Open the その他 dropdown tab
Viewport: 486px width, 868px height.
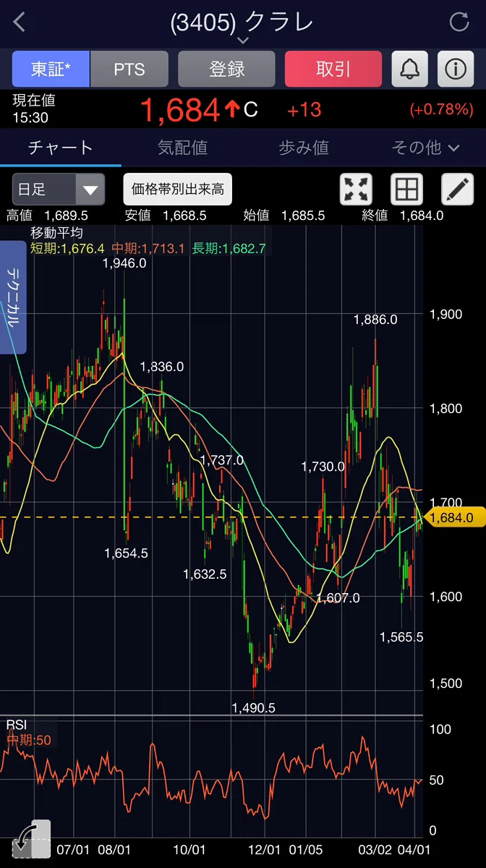425,148
